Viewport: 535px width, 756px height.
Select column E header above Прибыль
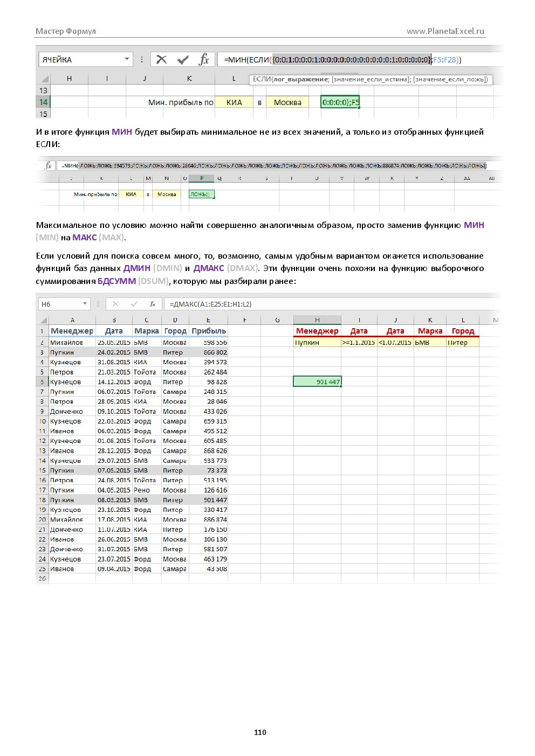[208, 320]
